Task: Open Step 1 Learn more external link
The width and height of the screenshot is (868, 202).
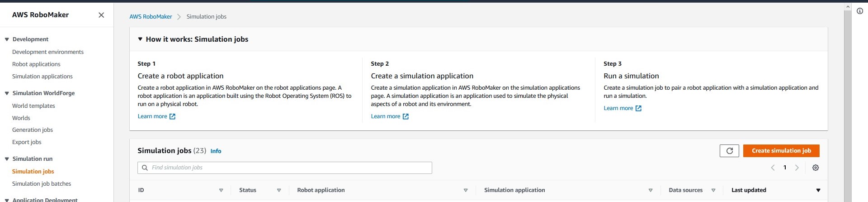Action: [x=156, y=116]
